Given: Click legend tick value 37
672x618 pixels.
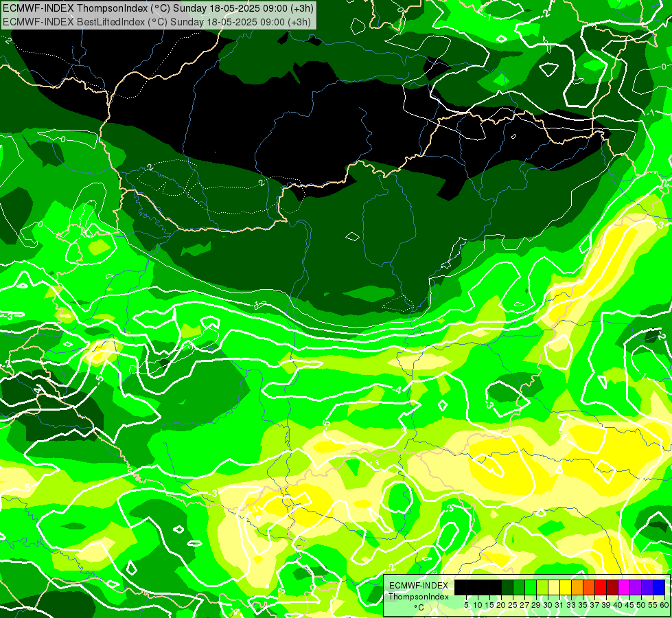Looking at the screenshot, I should (x=595, y=605).
